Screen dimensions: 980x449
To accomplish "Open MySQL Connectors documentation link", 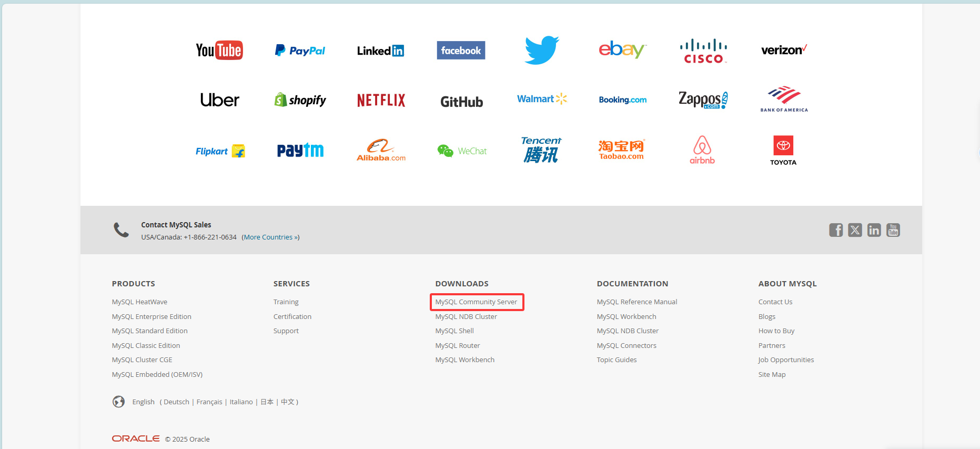I will pyautogui.click(x=627, y=346).
